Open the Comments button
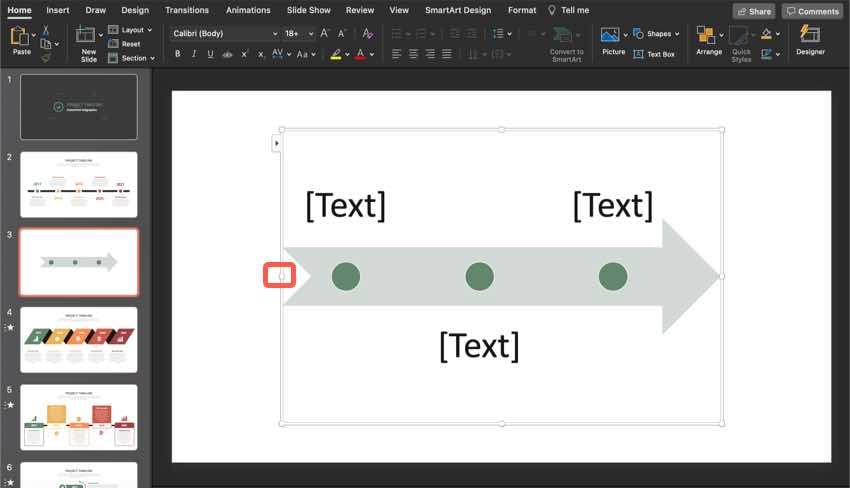 pyautogui.click(x=811, y=11)
